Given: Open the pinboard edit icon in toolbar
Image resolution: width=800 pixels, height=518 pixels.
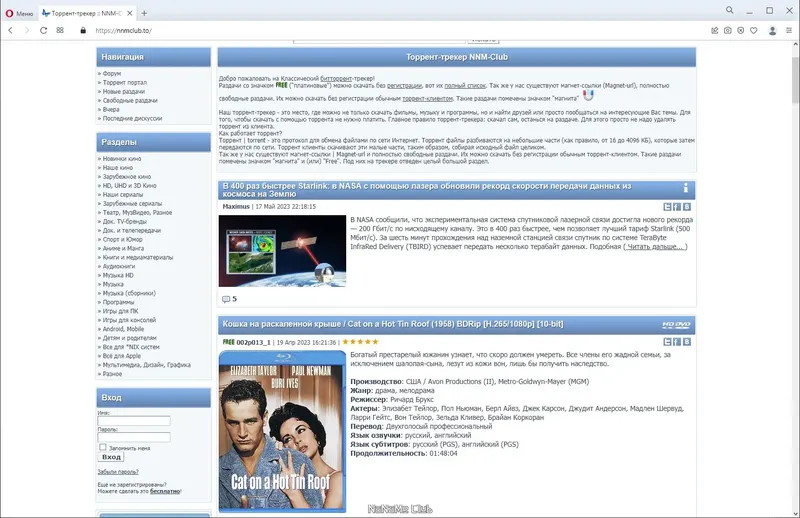Looking at the screenshot, I should [715, 31].
